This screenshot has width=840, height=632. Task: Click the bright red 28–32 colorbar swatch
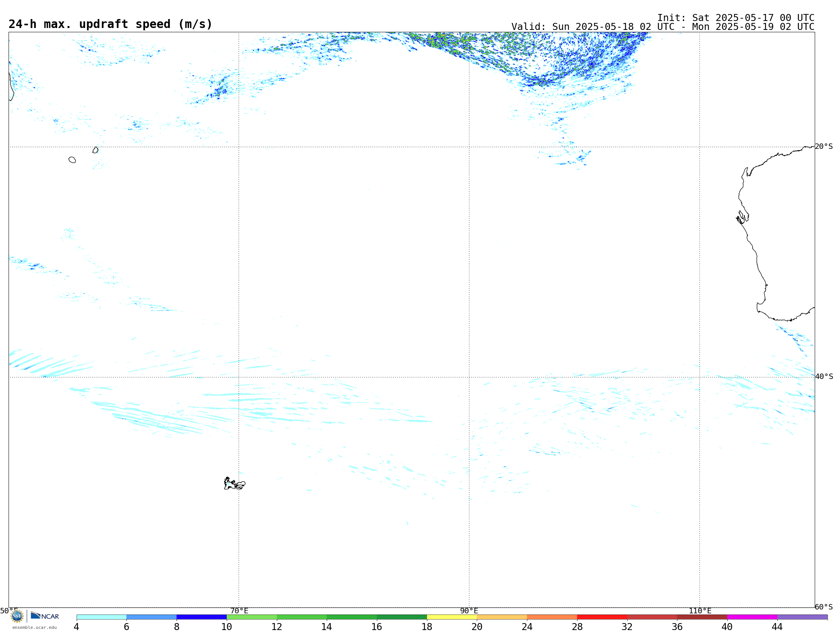tap(602, 617)
